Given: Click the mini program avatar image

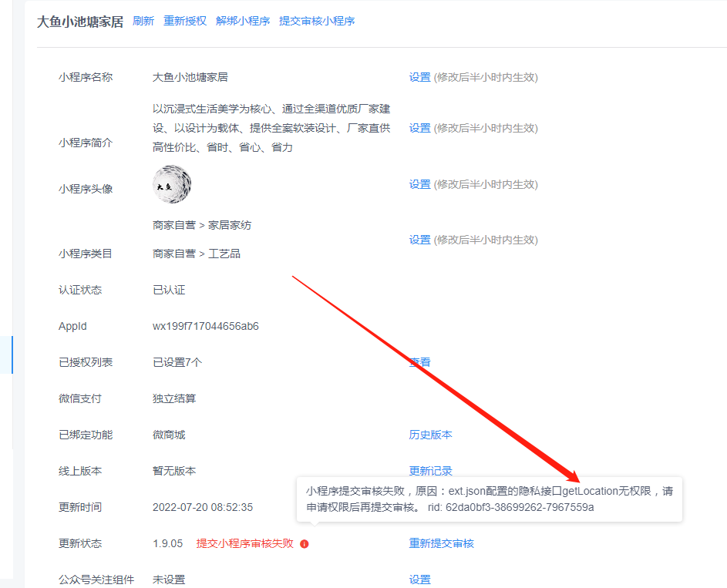Looking at the screenshot, I should [x=172, y=184].
